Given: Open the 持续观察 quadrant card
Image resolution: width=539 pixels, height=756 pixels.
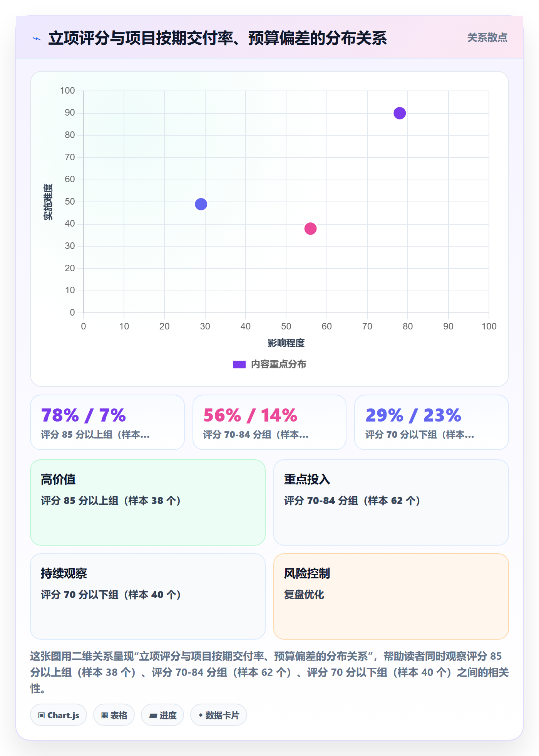Looking at the screenshot, I should pos(148,596).
